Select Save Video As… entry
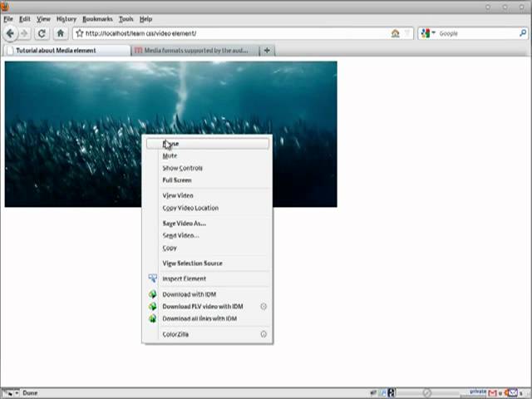 208,224
